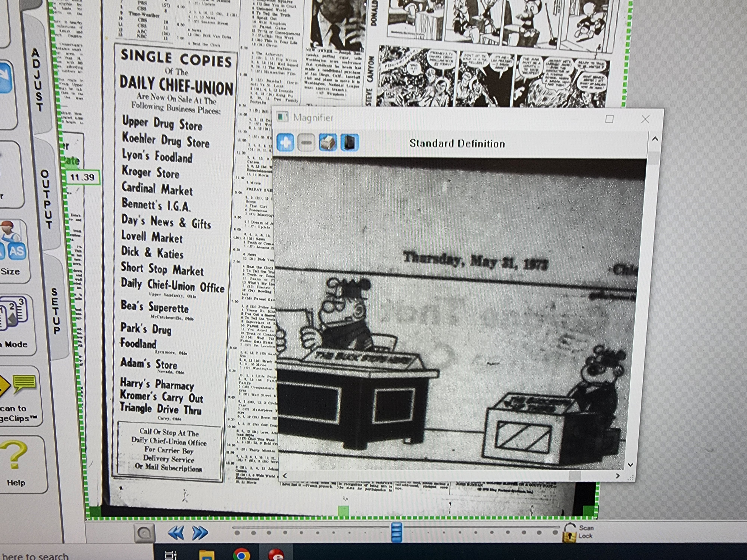Screen dimensions: 747x560
Task: Click the printer icon in Magnifier toolbar
Action: click(x=328, y=142)
